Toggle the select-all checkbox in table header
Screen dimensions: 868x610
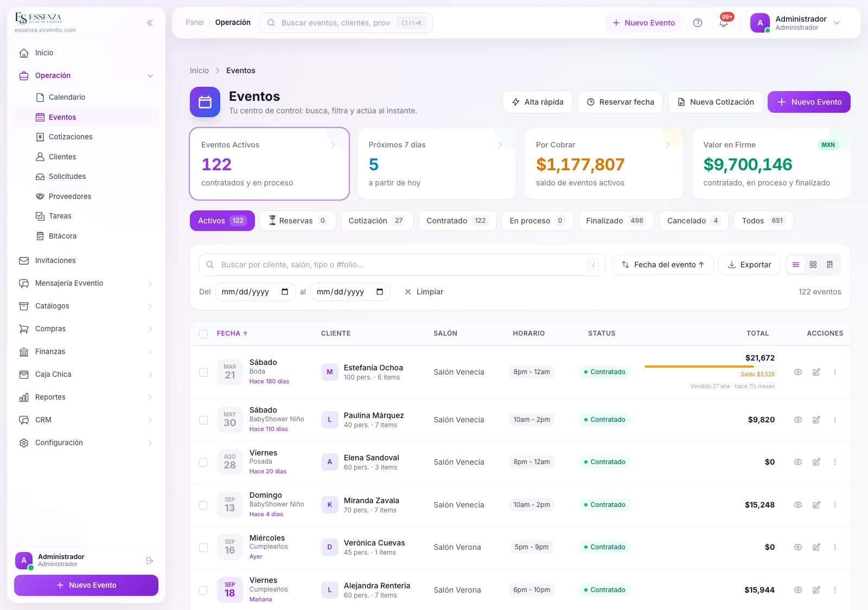203,334
